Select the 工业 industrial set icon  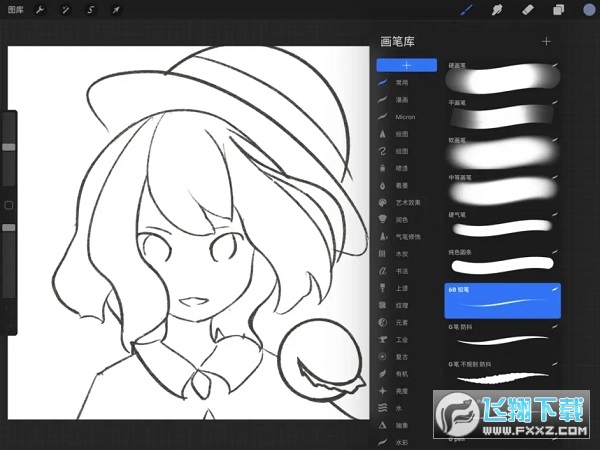(x=382, y=339)
